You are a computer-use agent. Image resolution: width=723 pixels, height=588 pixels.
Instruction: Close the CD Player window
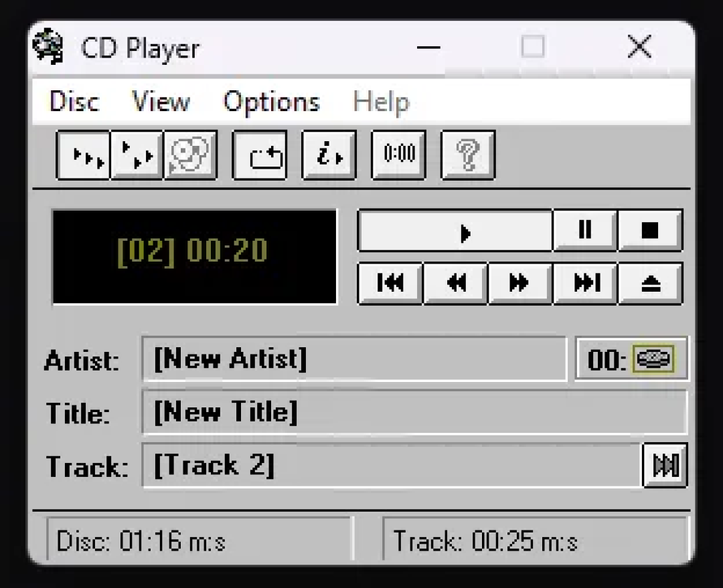[x=639, y=47]
